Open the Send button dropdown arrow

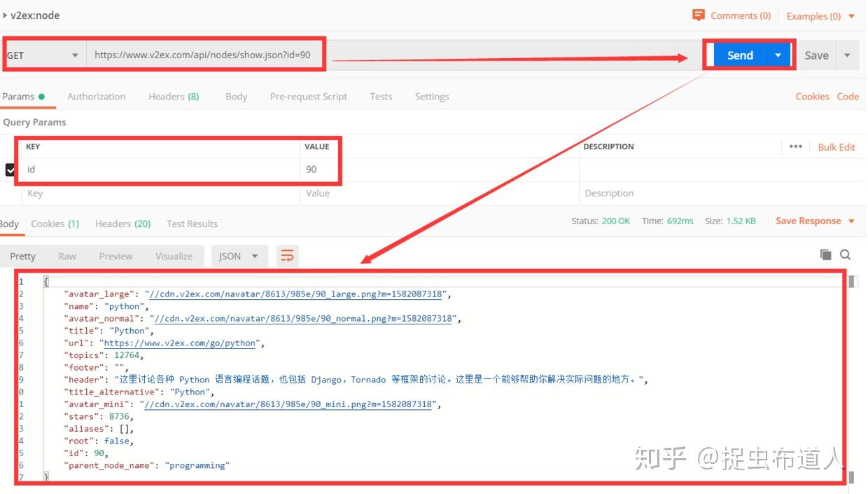[778, 55]
